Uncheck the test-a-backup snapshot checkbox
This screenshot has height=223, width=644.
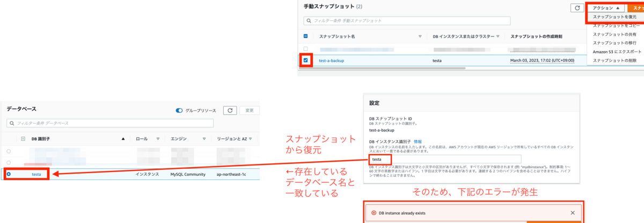coord(306,61)
